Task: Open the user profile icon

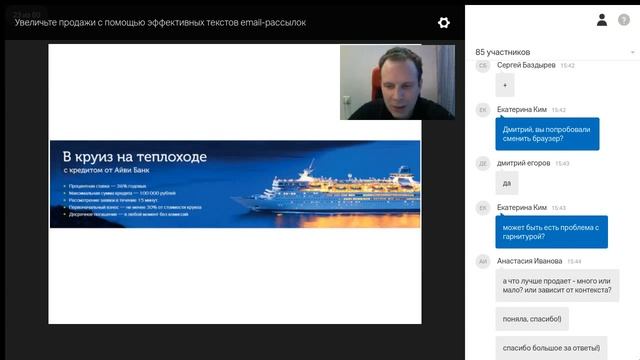Action: (x=602, y=20)
